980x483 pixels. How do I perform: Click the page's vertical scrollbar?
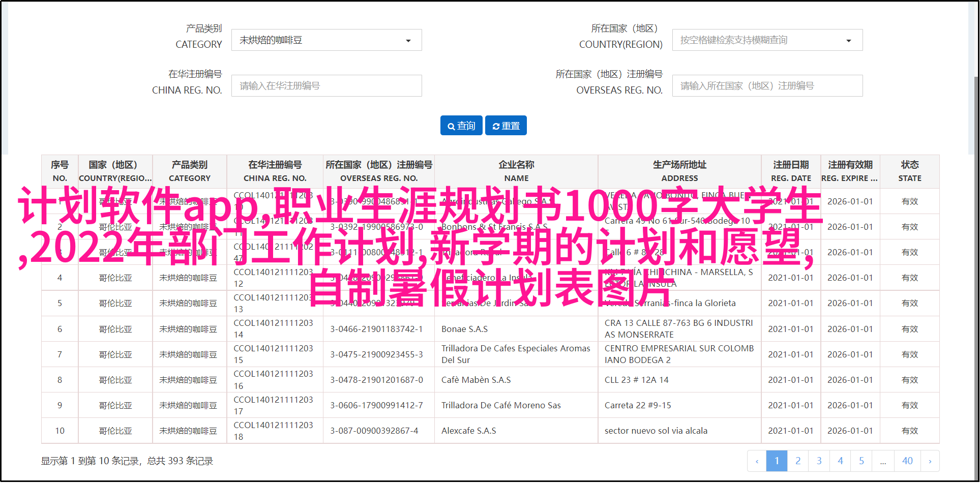point(976,254)
